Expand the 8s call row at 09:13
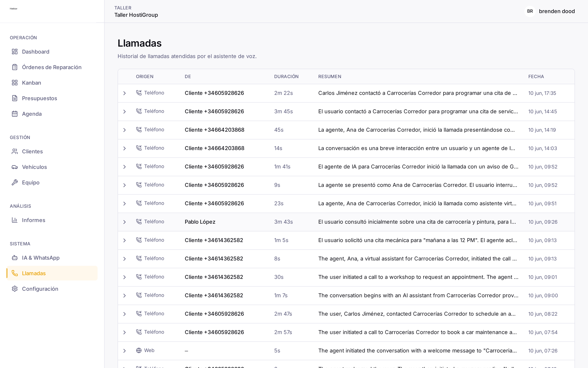 tap(124, 259)
